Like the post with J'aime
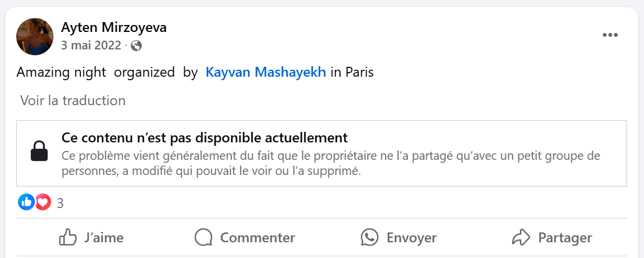644x258 pixels. (91, 238)
